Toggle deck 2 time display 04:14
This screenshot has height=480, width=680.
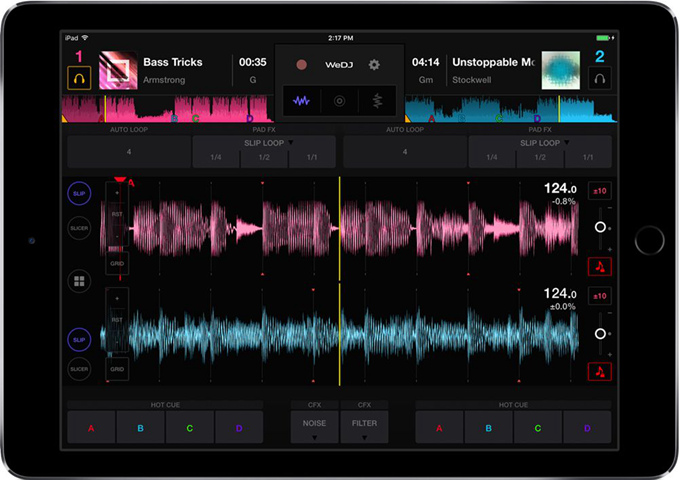(425, 62)
